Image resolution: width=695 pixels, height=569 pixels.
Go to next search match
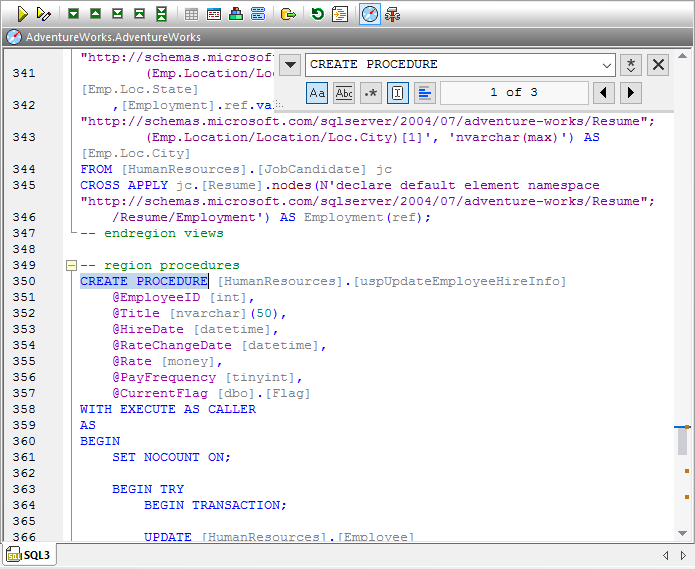click(x=630, y=93)
